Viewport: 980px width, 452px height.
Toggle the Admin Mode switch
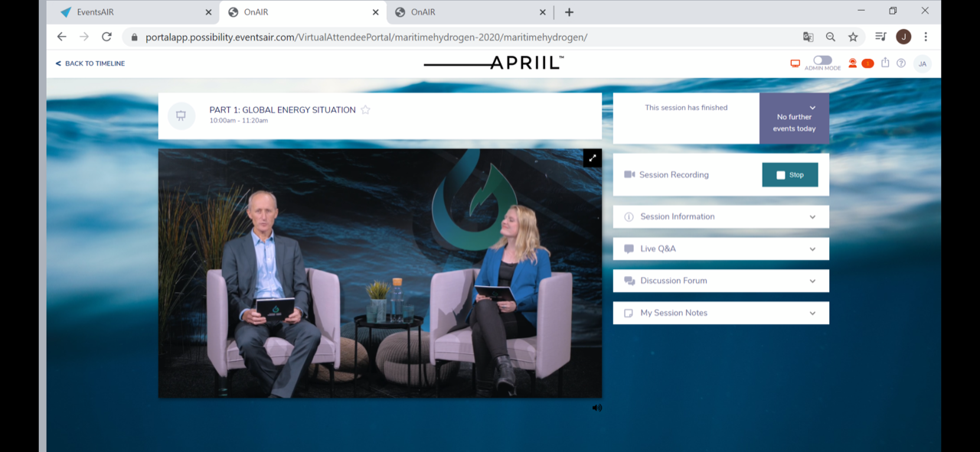tap(822, 60)
